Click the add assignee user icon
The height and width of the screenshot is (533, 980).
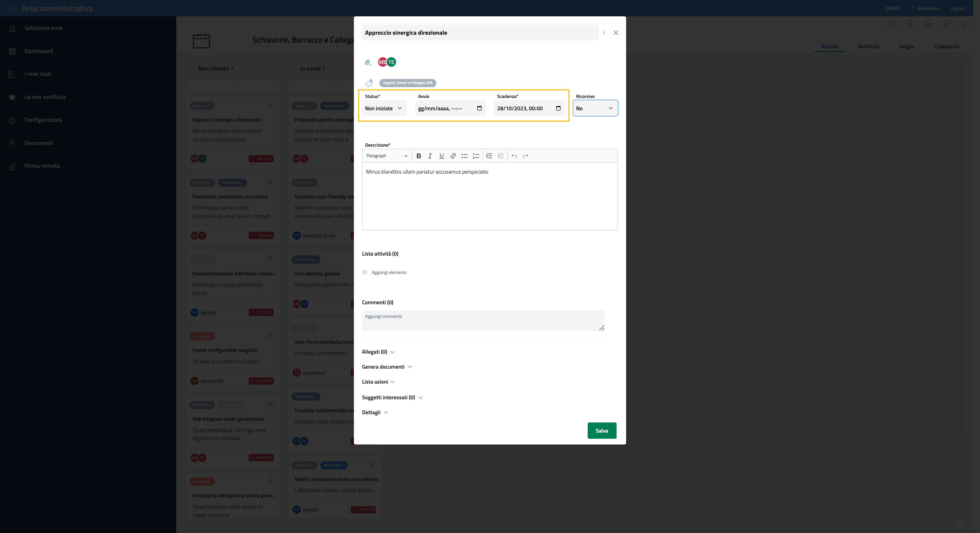[x=367, y=62]
